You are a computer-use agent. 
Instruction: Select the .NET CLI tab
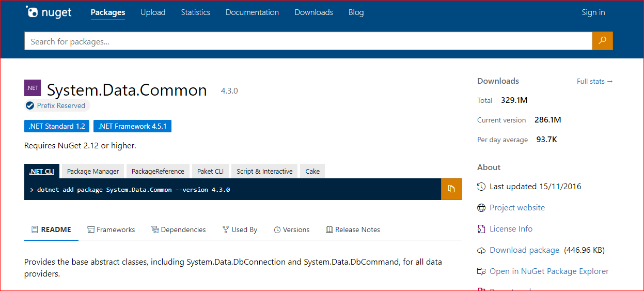coord(42,171)
